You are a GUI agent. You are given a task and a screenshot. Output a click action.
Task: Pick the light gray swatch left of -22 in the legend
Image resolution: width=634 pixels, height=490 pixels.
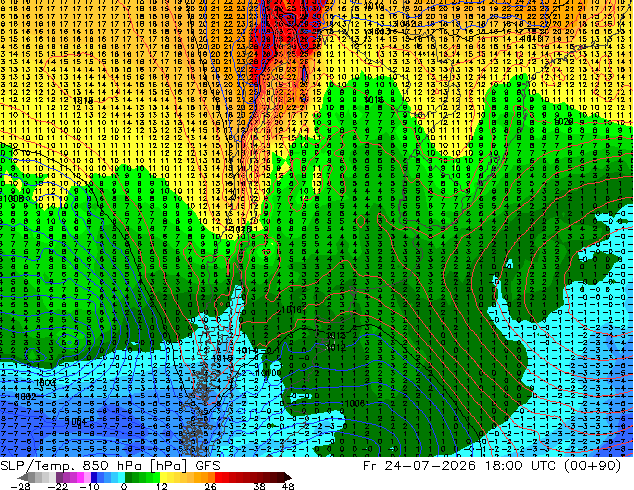53,477
